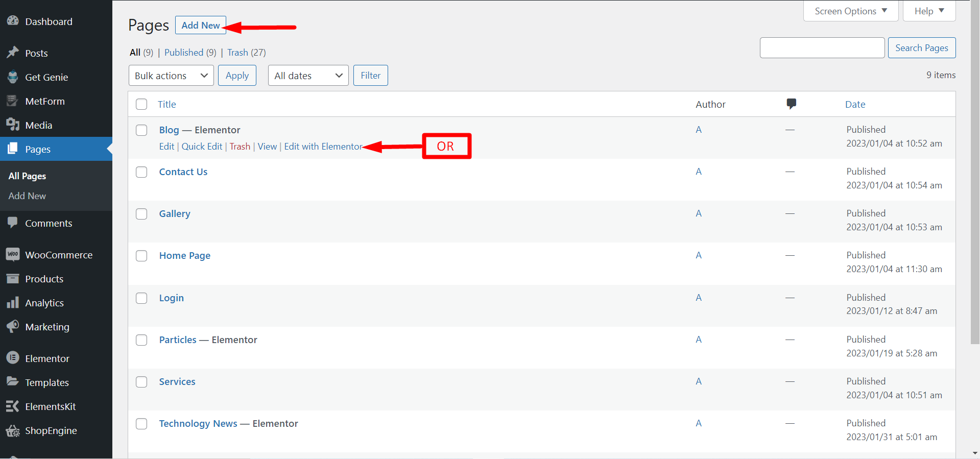
Task: Select the Contact Us page checkbox
Action: pyautogui.click(x=141, y=172)
